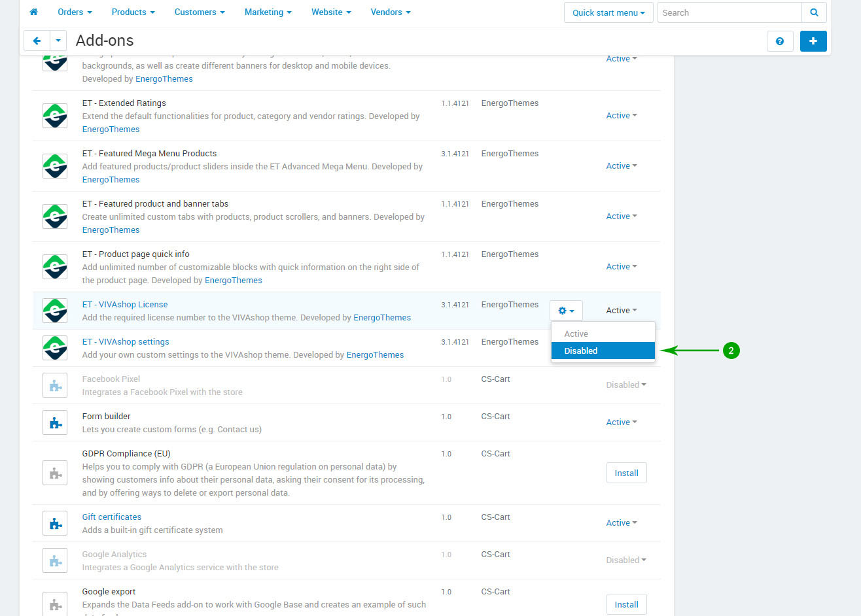Click the top Search input field
This screenshot has width=861, height=616.
coord(729,12)
